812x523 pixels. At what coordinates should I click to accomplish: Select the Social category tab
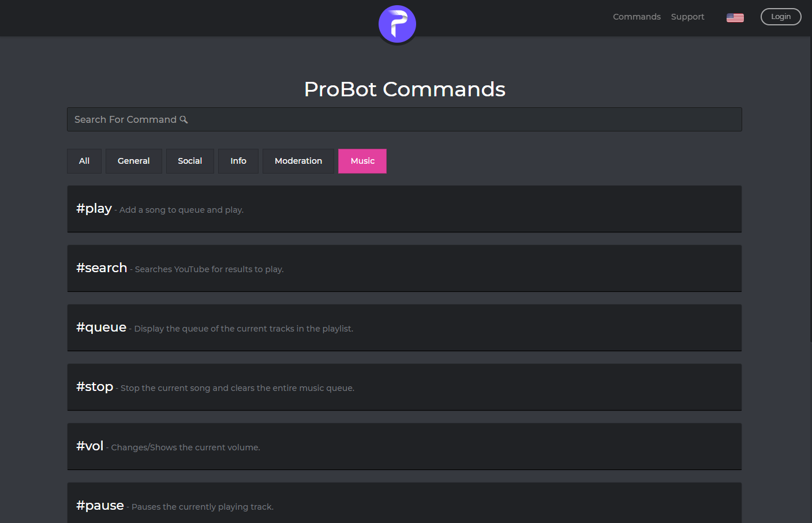pyautogui.click(x=190, y=161)
